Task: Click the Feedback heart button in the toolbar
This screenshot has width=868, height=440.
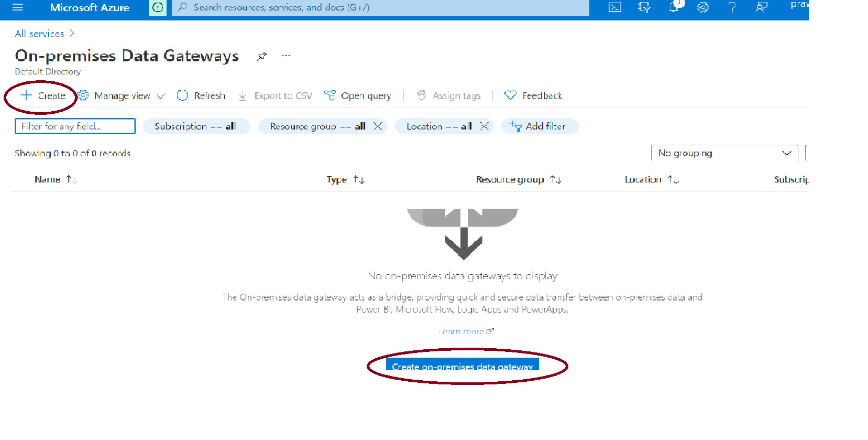Action: [533, 96]
